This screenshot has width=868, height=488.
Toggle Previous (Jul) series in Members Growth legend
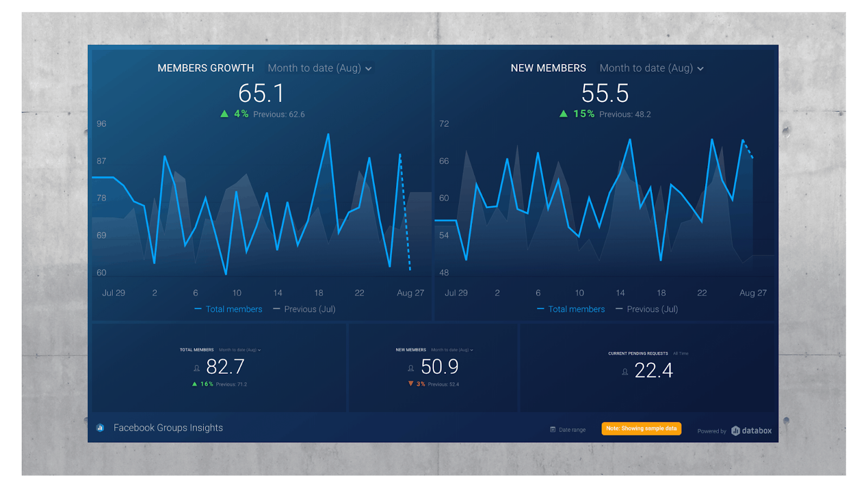pyautogui.click(x=304, y=309)
